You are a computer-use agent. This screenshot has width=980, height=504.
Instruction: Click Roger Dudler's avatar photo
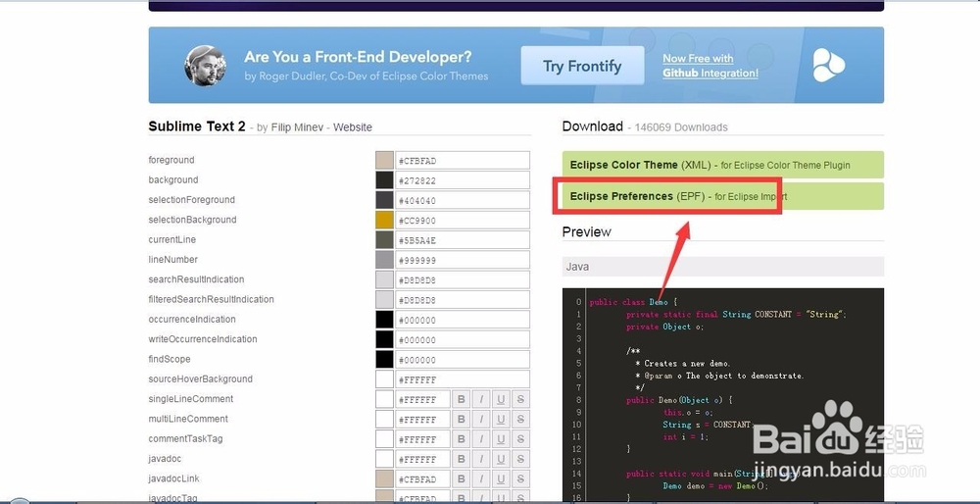(x=205, y=66)
